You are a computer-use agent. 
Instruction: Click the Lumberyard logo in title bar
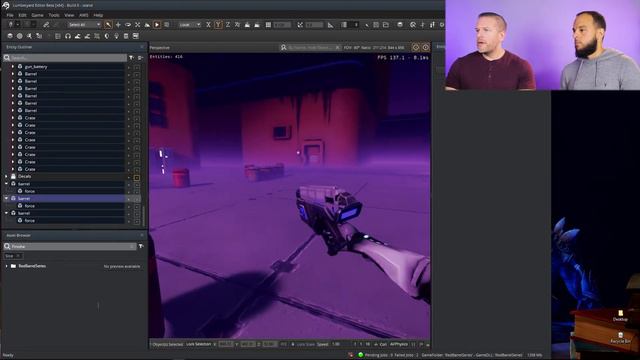[6, 5]
